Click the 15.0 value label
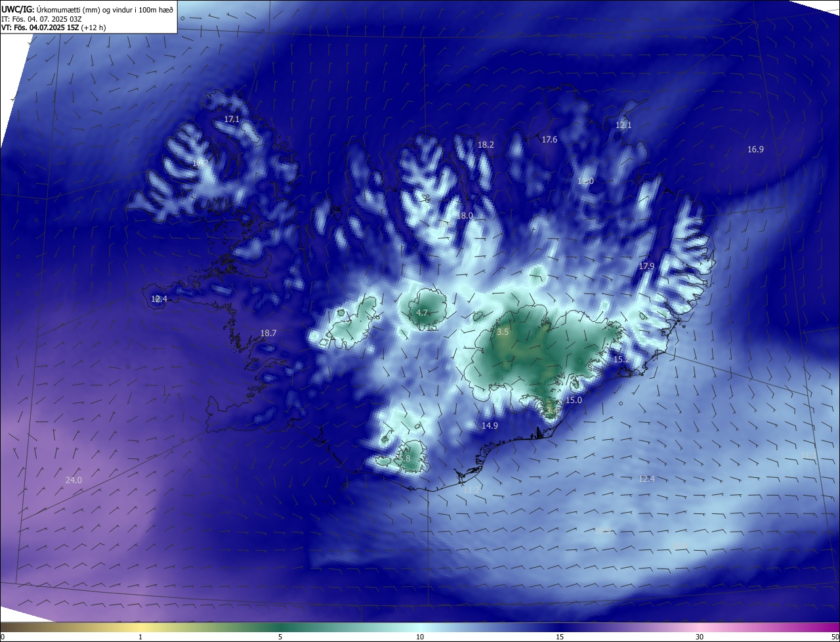 [x=574, y=400]
